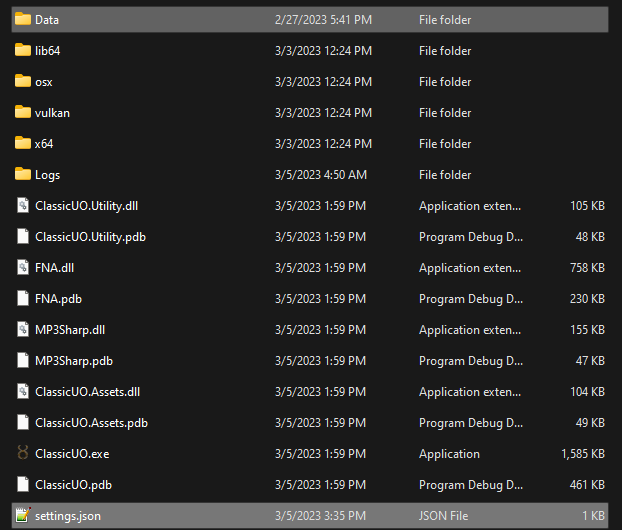Click the osx folder icon
Image resolution: width=622 pixels, height=530 pixels.
click(x=23, y=81)
